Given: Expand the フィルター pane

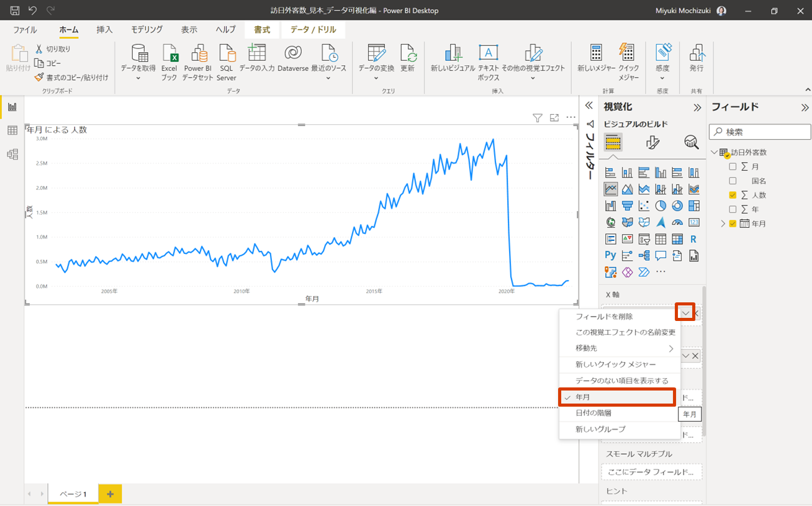Looking at the screenshot, I should pyautogui.click(x=589, y=106).
